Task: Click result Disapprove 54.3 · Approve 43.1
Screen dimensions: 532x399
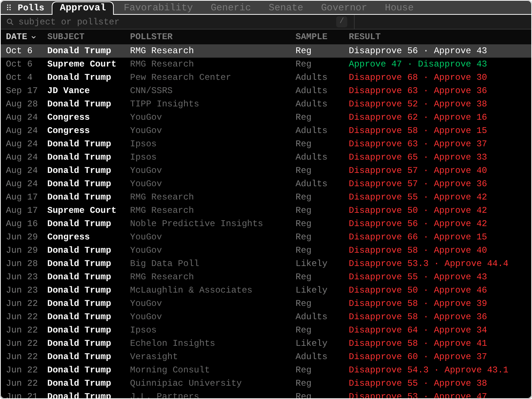Action: 428,370
